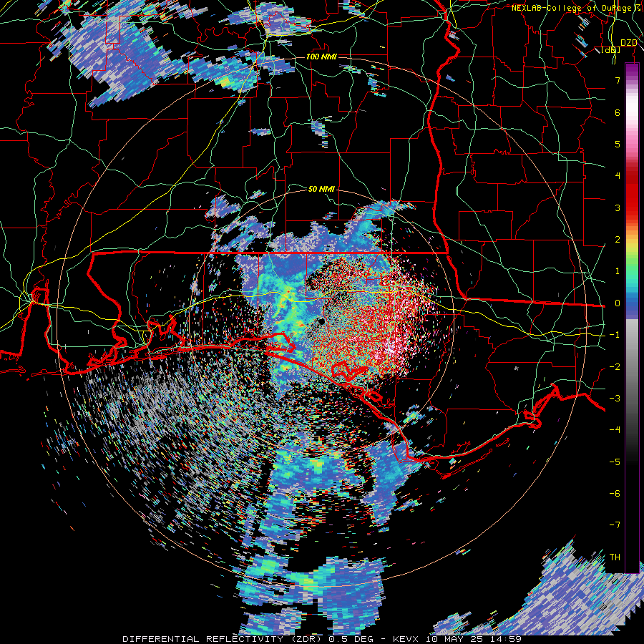Select the 7 dB tick on the color scale
This screenshot has height=644, width=644.
click(x=618, y=80)
